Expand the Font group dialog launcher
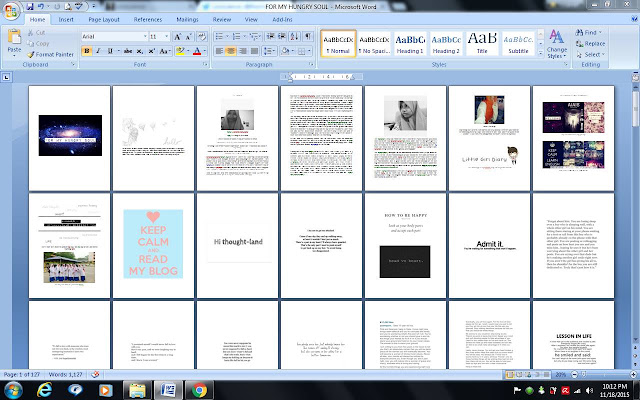 tap(205, 64)
